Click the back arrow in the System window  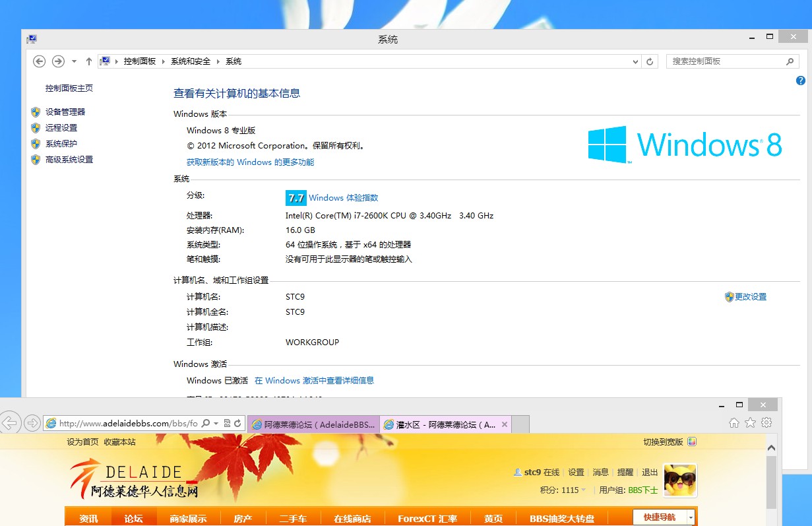[x=40, y=61]
